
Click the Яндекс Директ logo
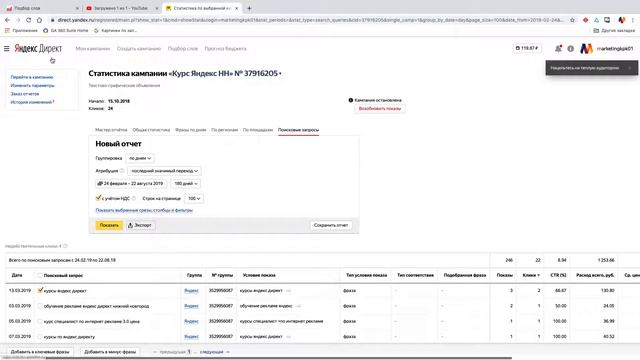(x=38, y=49)
